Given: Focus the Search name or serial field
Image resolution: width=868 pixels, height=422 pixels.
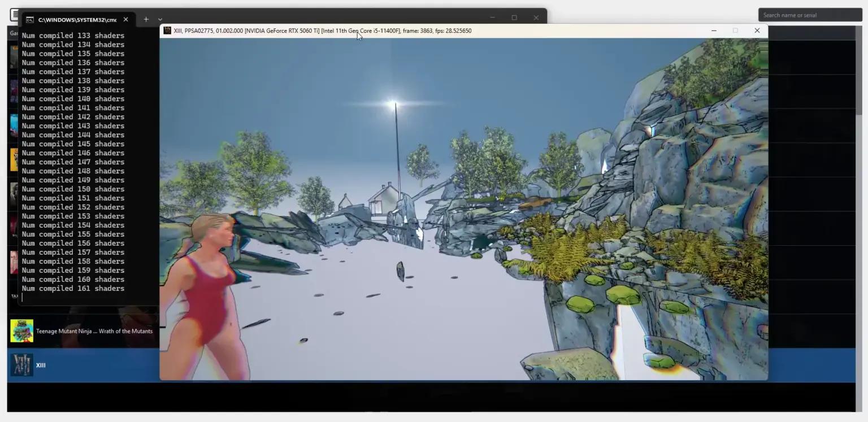Looking at the screenshot, I should pyautogui.click(x=810, y=15).
